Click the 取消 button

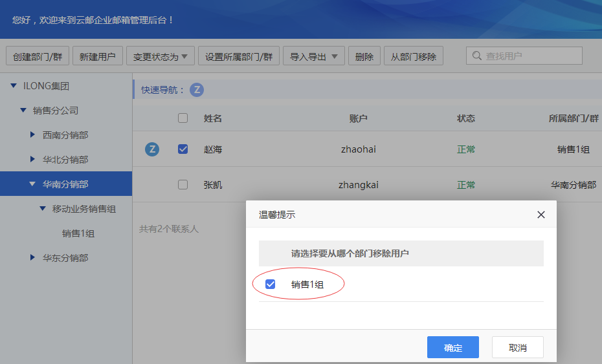coord(518,347)
